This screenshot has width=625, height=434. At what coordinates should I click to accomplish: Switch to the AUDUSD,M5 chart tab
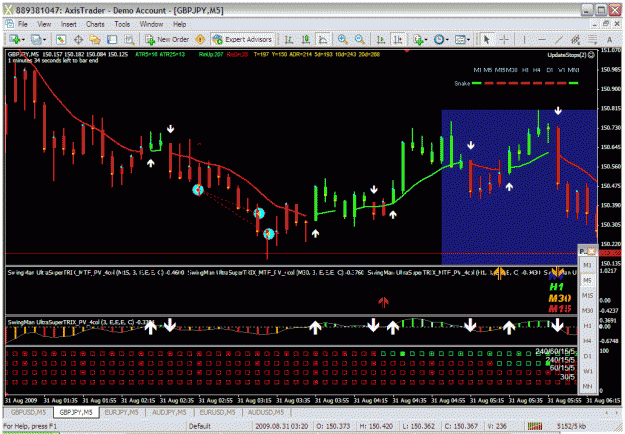265,412
